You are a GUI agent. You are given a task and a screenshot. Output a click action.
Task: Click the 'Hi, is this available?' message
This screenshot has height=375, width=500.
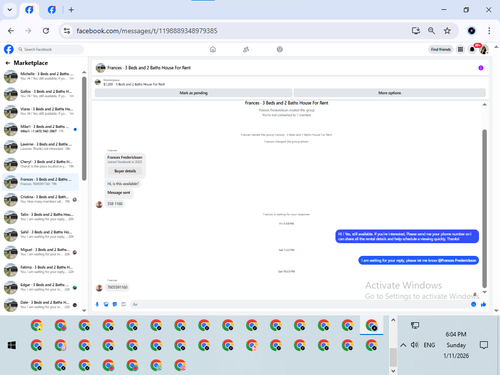pyautogui.click(x=123, y=184)
